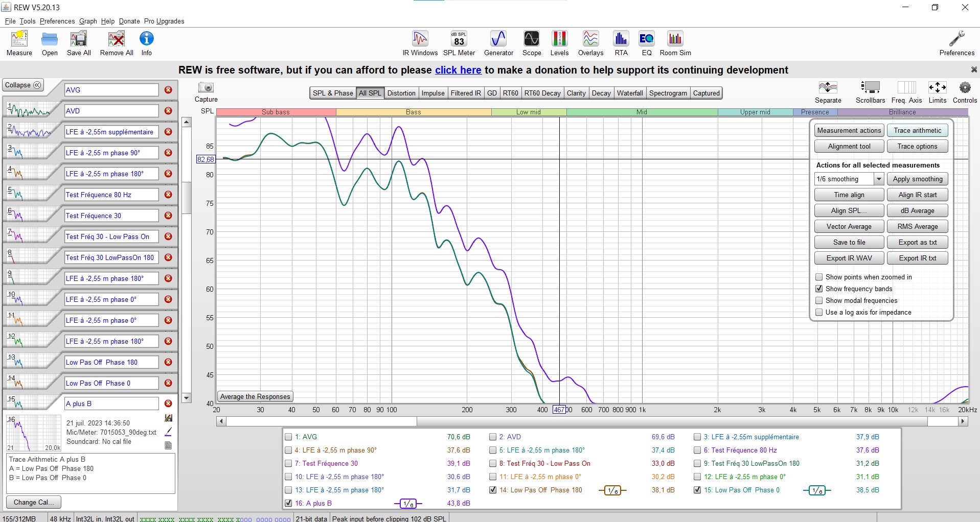Check the 1: AVG trace checkbox
Viewport: 980px width, 522px height.
click(288, 437)
